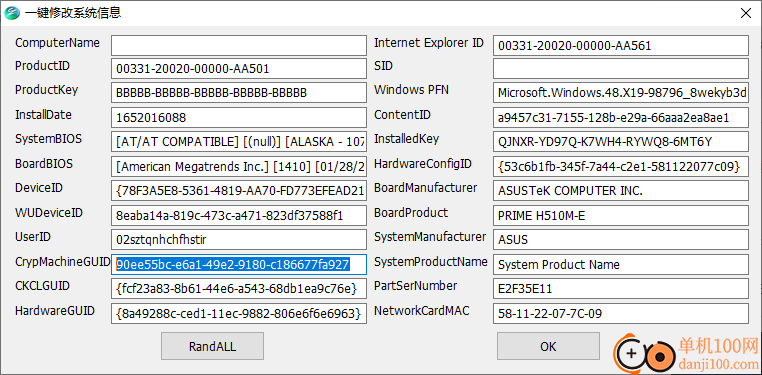The width and height of the screenshot is (762, 375).
Task: Click the HardwareConfigID label
Action: [x=423, y=164]
